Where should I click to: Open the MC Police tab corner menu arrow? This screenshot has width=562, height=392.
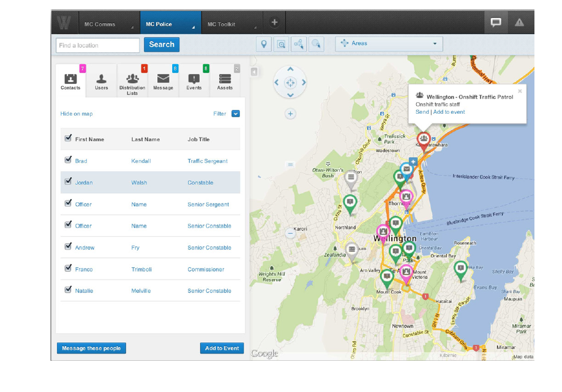pos(193,27)
